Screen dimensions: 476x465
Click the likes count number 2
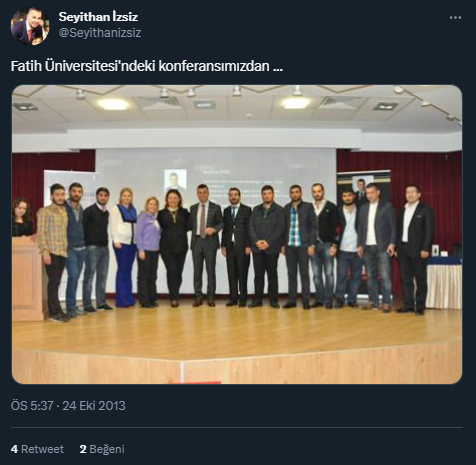83,449
